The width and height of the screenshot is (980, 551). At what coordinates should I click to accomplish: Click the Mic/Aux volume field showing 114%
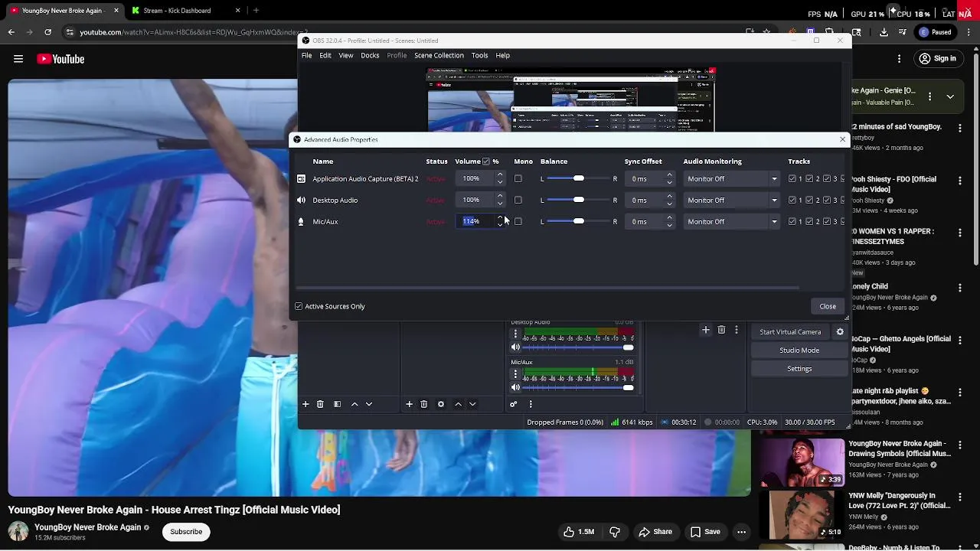[x=475, y=222]
